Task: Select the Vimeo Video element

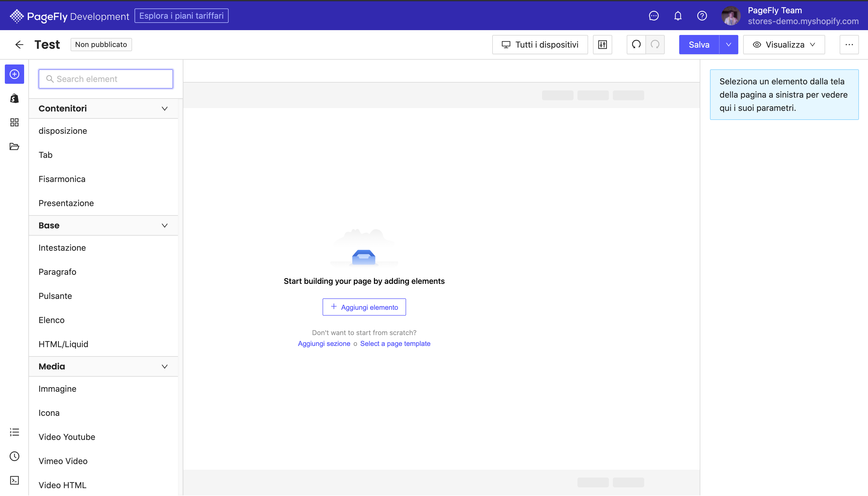Action: [x=104, y=461]
